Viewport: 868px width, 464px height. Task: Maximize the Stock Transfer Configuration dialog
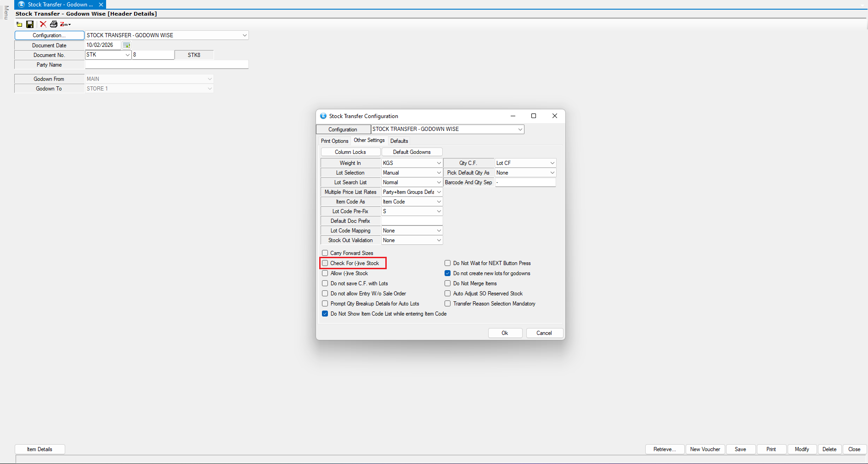534,116
